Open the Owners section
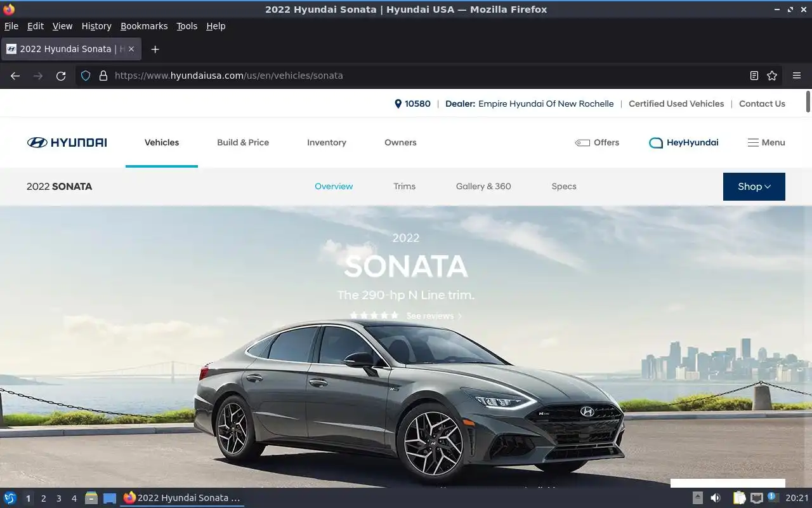This screenshot has height=508, width=812. tap(400, 142)
